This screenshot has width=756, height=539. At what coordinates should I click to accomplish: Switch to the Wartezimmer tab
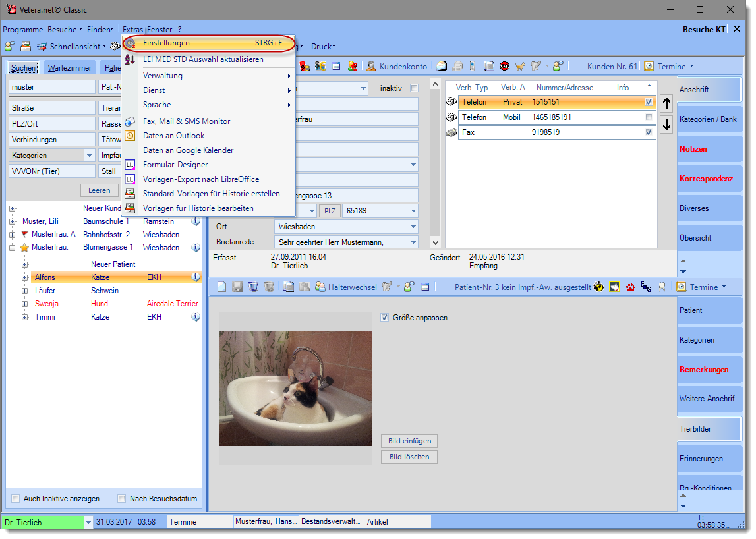70,68
